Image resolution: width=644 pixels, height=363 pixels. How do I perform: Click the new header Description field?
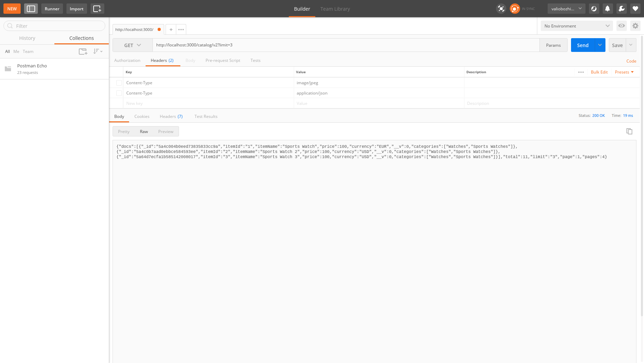tap(552, 103)
